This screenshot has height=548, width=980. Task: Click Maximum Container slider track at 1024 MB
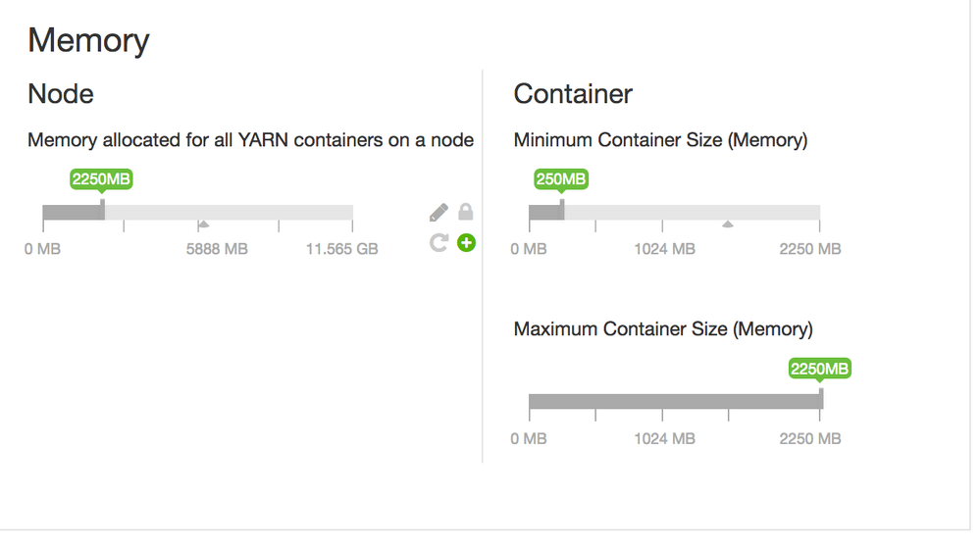coord(664,402)
